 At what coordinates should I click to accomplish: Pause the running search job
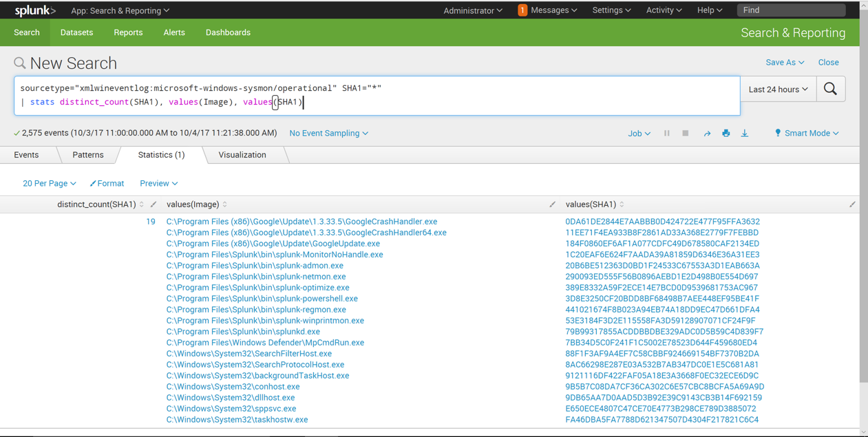[666, 134]
